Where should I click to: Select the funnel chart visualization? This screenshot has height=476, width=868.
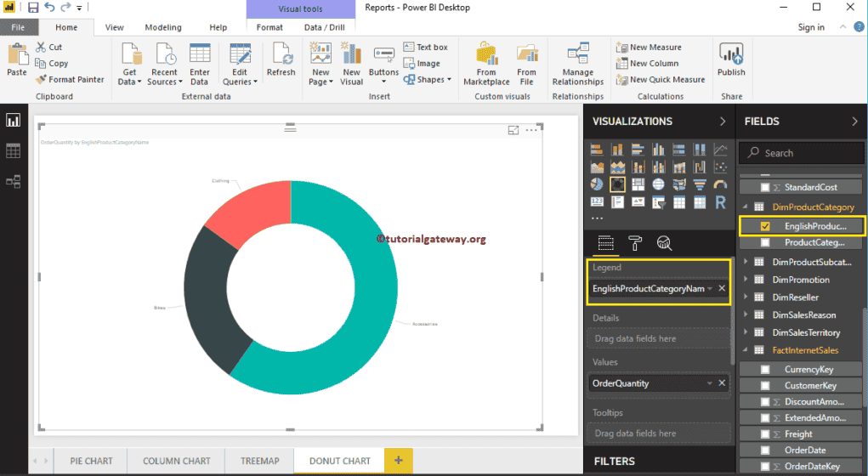click(x=700, y=184)
